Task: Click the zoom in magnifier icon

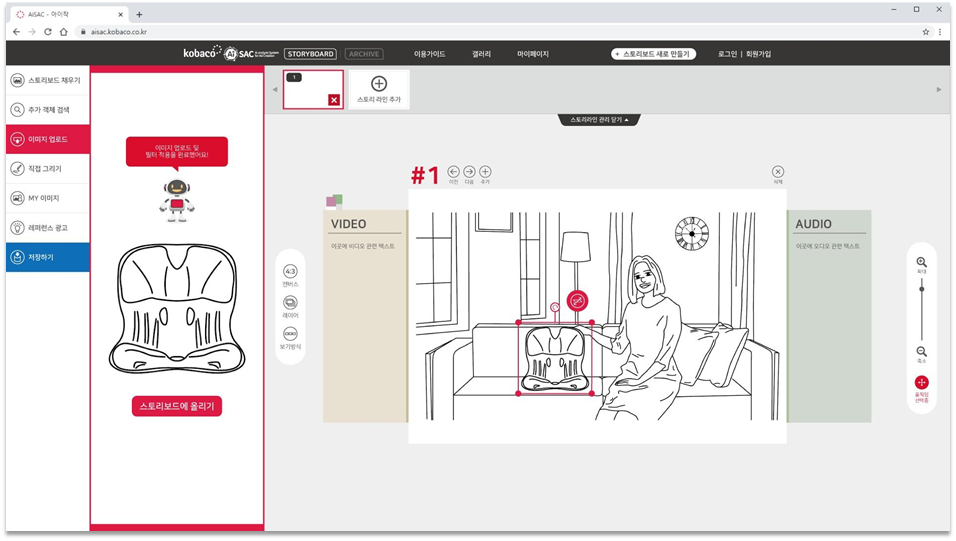Action: (921, 262)
